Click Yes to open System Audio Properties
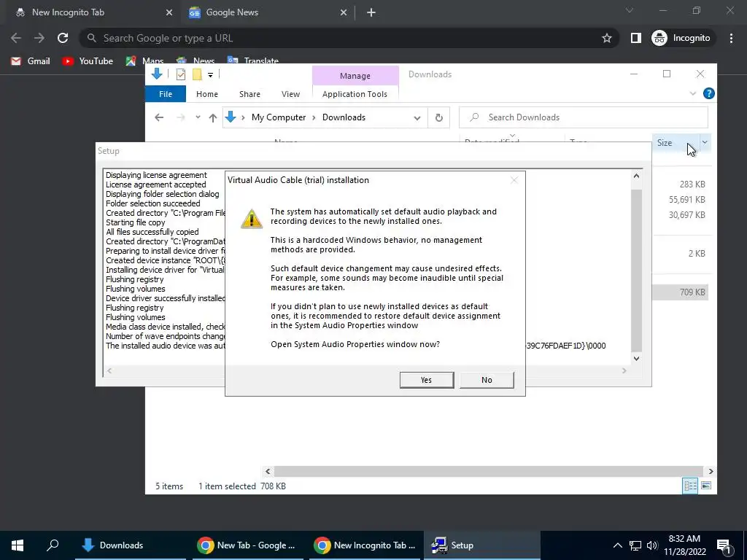 [426, 380]
